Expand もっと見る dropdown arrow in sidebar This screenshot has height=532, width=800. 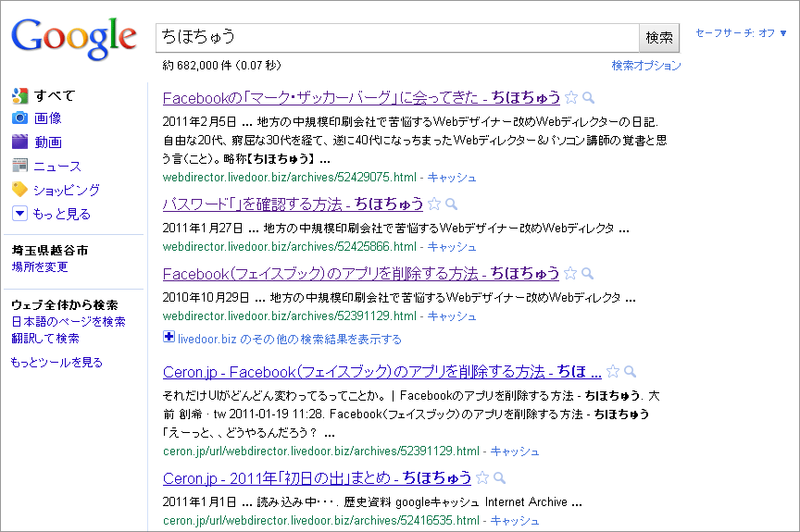click(19, 213)
